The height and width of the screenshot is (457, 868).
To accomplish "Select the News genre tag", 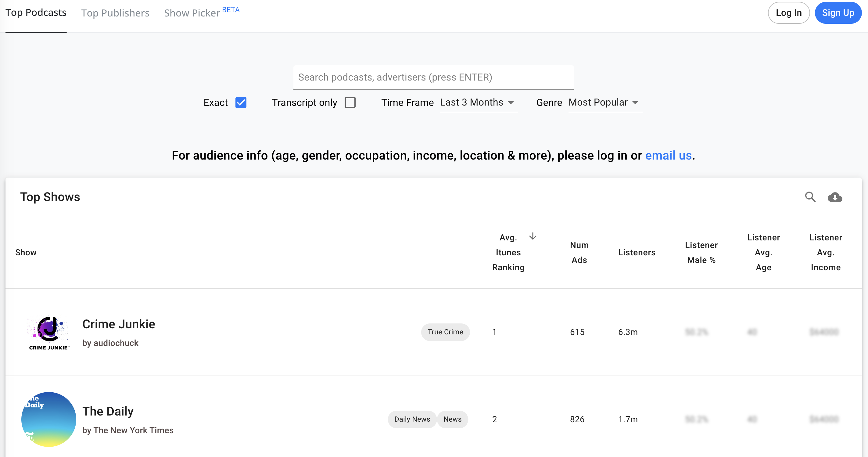I will coord(452,419).
